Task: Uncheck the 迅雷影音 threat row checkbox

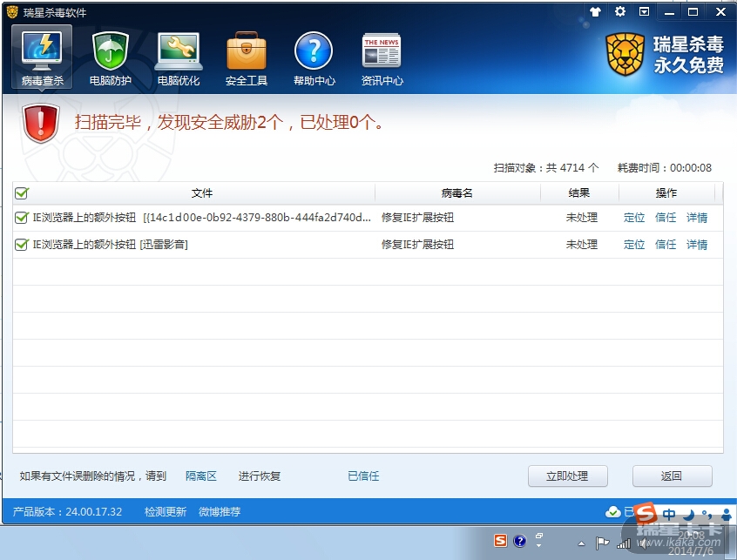Action: tap(22, 245)
